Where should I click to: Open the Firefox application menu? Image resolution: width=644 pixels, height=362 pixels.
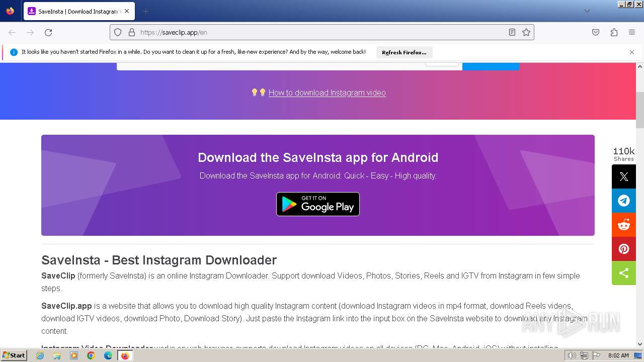632,32
